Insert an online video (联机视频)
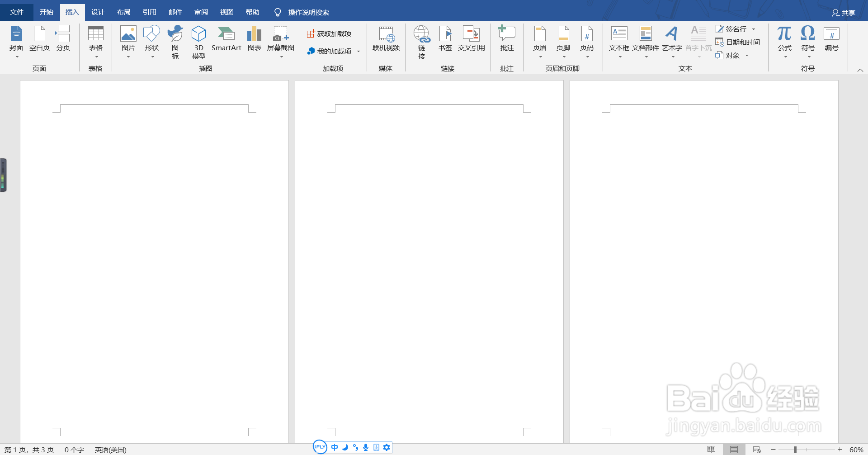 [386, 39]
